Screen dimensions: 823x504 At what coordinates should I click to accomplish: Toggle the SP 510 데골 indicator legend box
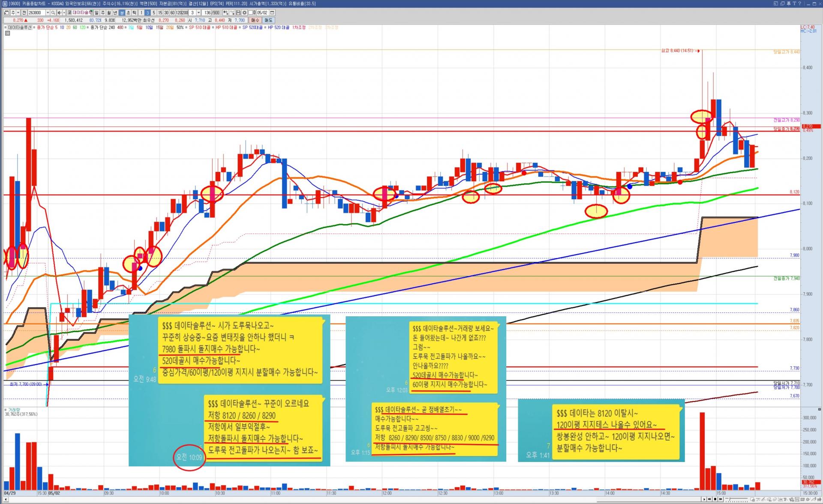(187, 27)
